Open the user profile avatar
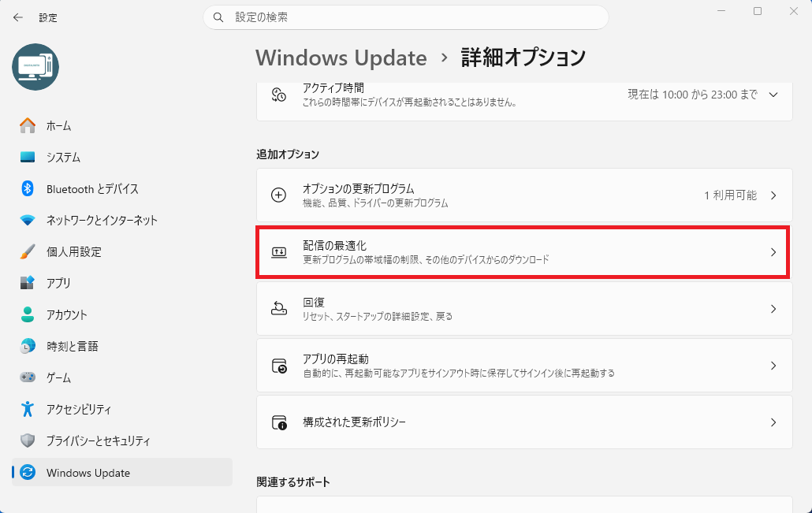Viewport: 812px width, 513px height. click(x=35, y=67)
